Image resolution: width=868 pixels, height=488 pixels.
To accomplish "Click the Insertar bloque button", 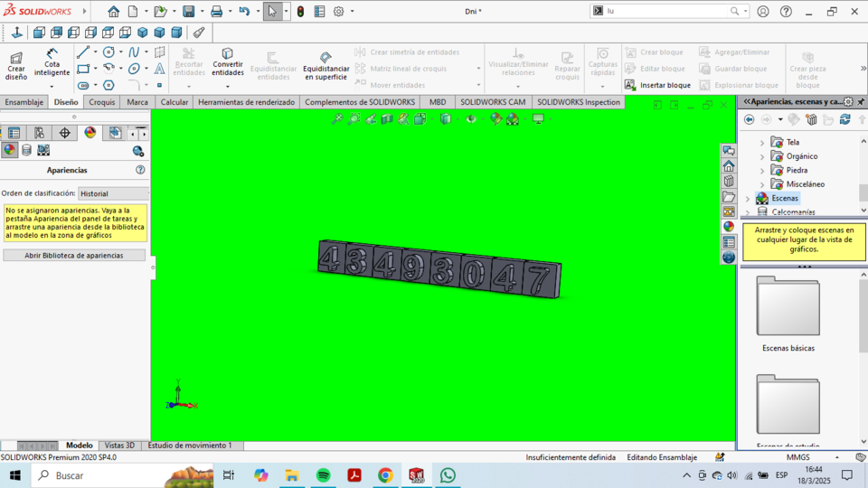I will [x=657, y=85].
